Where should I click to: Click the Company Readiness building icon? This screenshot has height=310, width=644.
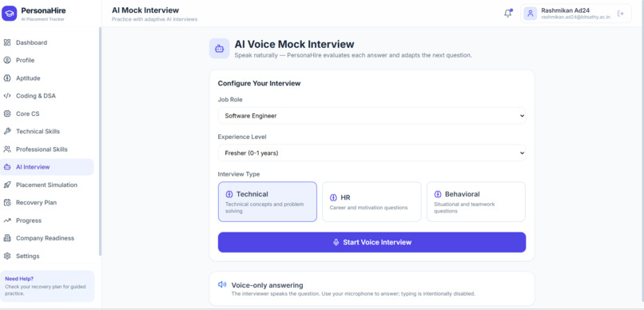pos(7,238)
